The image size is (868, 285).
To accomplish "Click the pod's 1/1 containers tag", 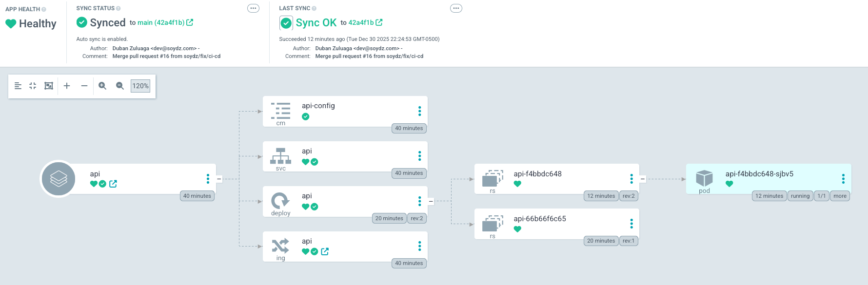I will click(822, 196).
